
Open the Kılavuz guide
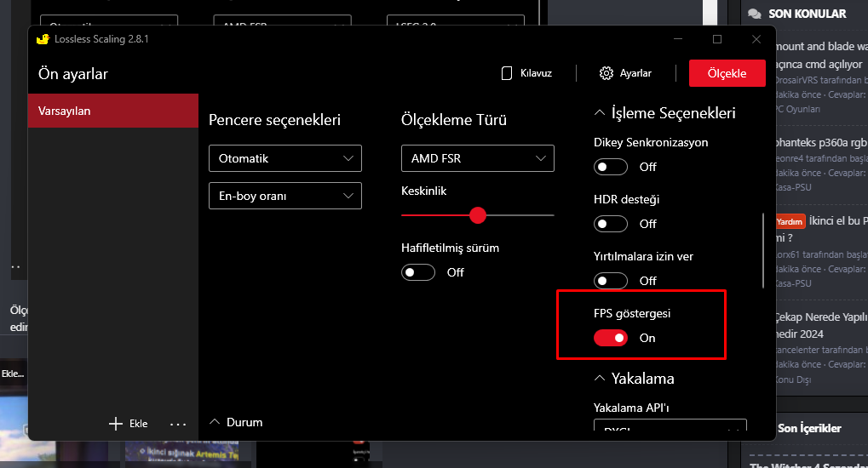[526, 73]
